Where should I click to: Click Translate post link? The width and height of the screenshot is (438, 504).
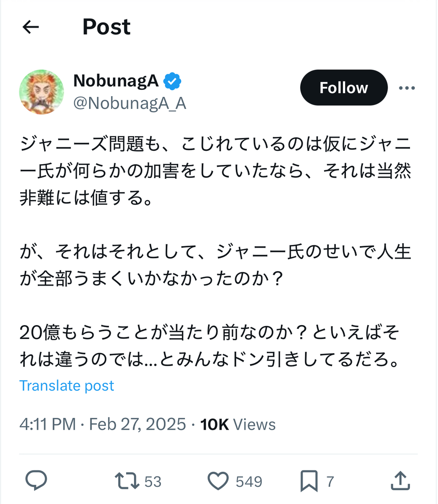(x=67, y=386)
